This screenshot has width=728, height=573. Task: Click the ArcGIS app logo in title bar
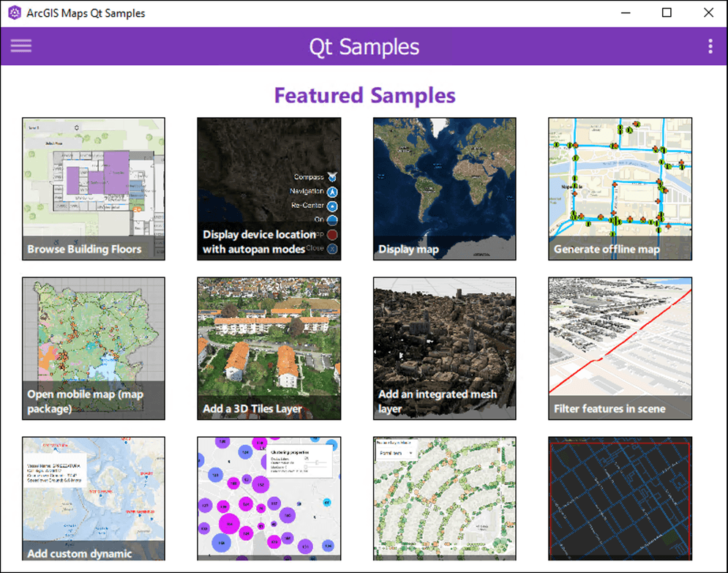click(x=15, y=12)
